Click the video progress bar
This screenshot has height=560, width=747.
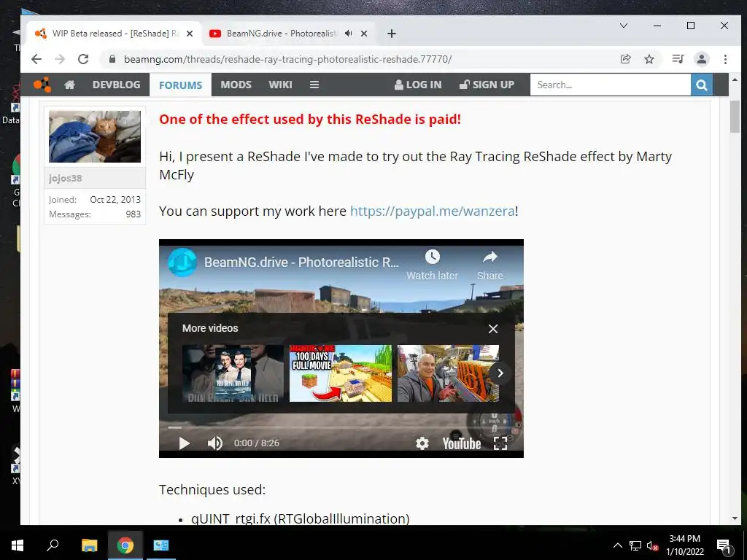[x=341, y=427]
